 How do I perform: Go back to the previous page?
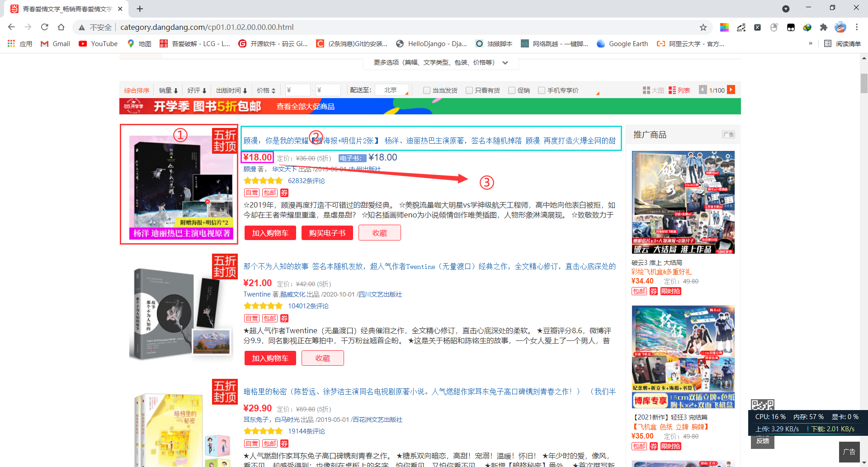(12, 27)
